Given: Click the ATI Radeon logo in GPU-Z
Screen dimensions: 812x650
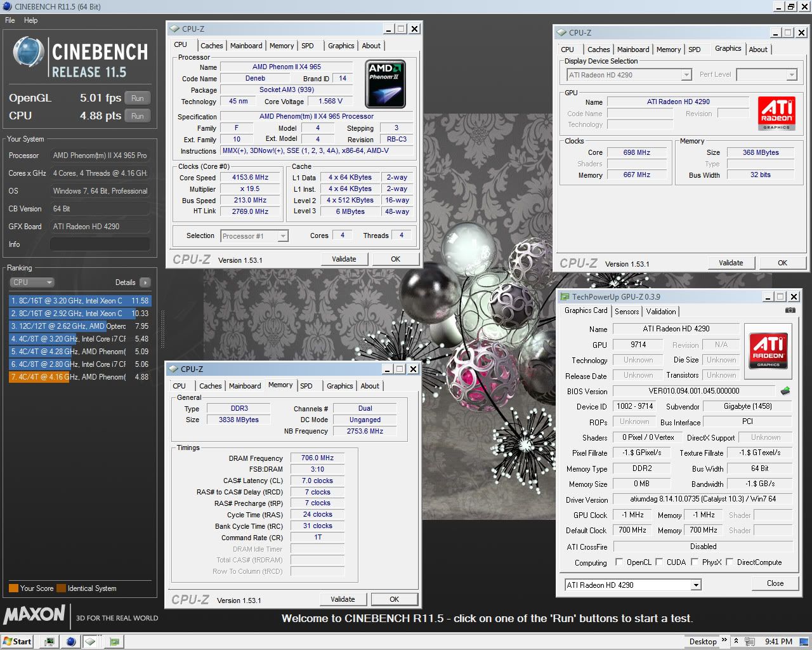Looking at the screenshot, I should pyautogui.click(x=768, y=350).
